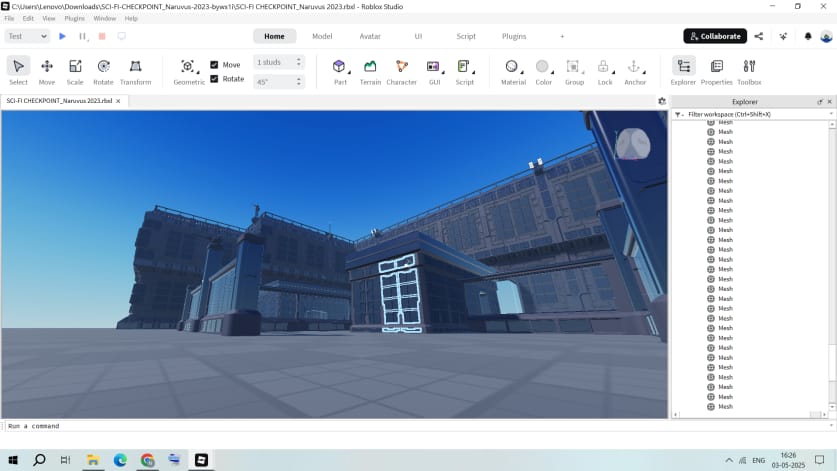The image size is (837, 471).
Task: Expand the Material dropdown arrow
Action: [x=522, y=72]
